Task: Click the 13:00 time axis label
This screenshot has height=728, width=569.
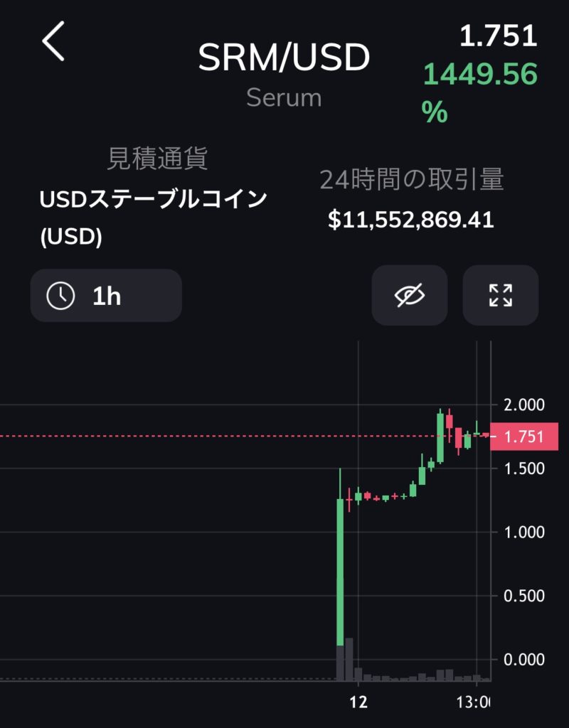Action: click(473, 702)
